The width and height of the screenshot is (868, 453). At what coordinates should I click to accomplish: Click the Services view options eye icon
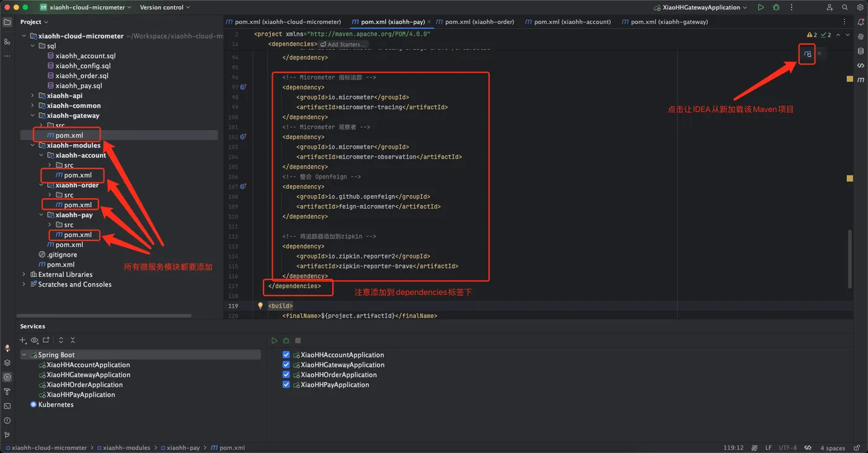pos(35,340)
